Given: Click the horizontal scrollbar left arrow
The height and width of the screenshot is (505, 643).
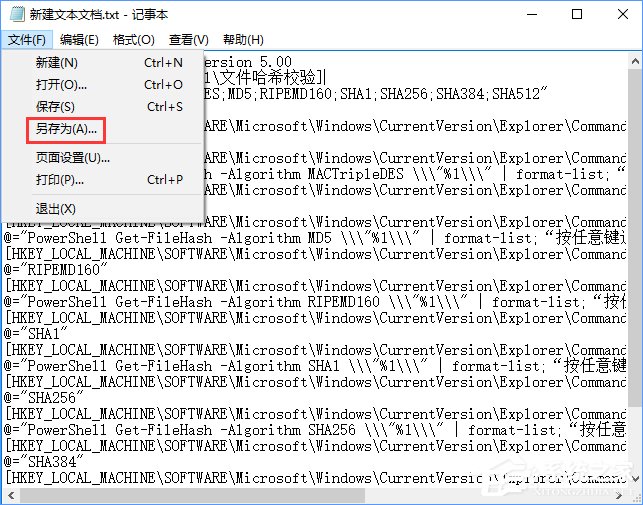Looking at the screenshot, I should (x=11, y=496).
